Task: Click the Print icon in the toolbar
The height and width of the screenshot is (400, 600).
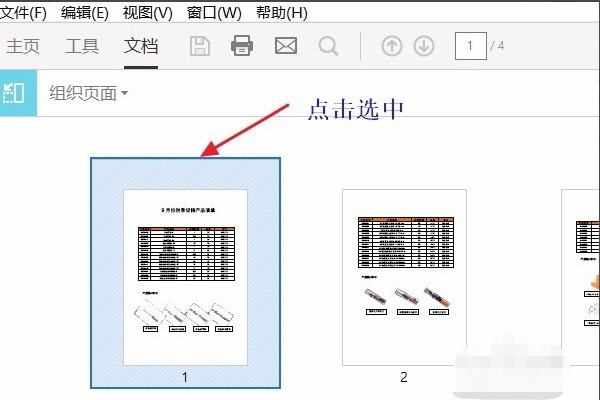Action: coord(242,46)
